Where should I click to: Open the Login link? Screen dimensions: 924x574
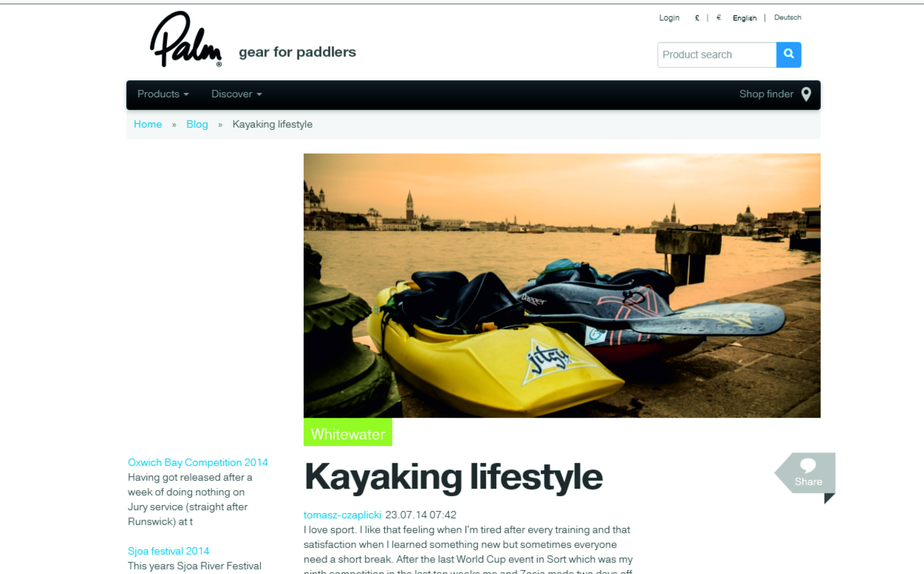click(669, 18)
